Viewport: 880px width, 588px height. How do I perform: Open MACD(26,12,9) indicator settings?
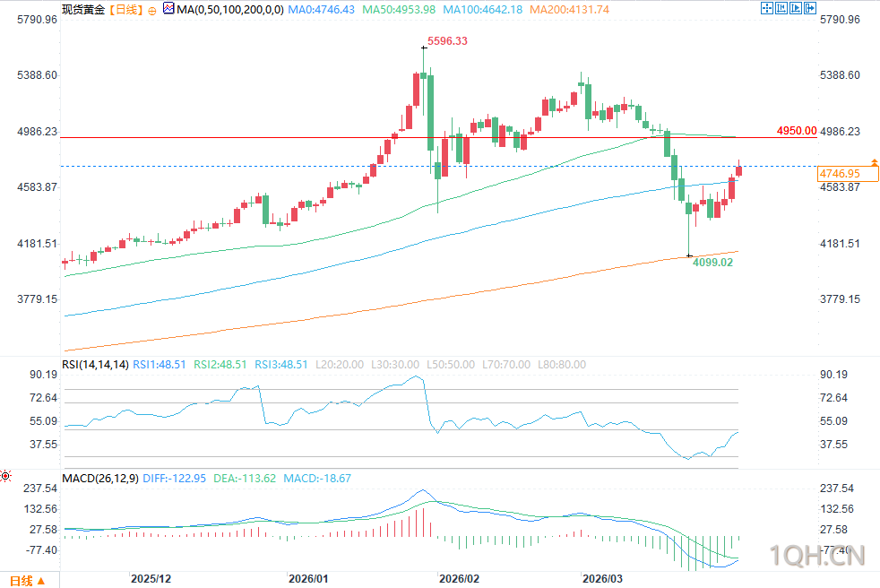[99, 479]
